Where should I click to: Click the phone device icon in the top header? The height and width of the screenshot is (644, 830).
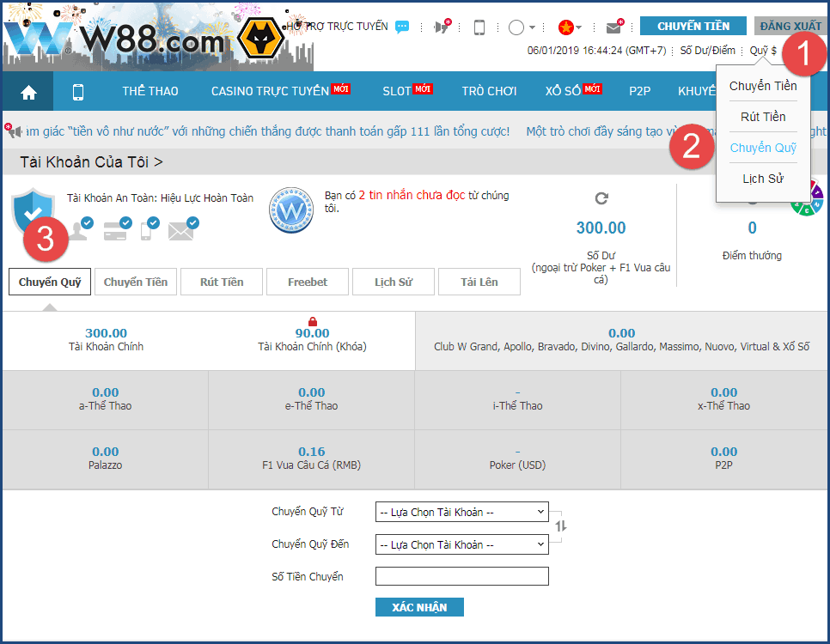pyautogui.click(x=479, y=27)
